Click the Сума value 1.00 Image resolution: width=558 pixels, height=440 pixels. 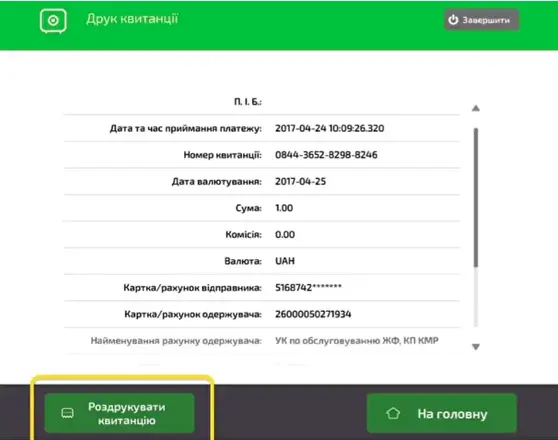point(284,208)
